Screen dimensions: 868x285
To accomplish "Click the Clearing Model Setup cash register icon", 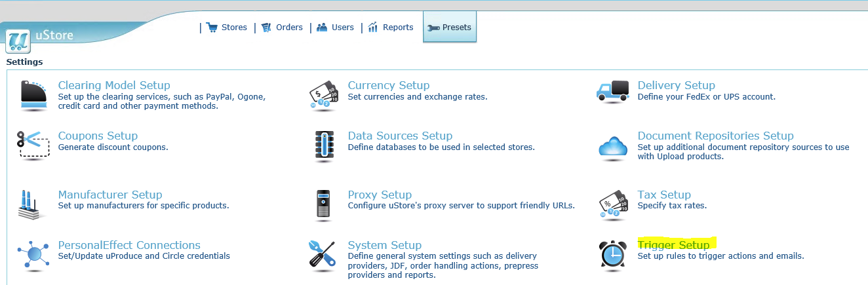I will (x=34, y=95).
